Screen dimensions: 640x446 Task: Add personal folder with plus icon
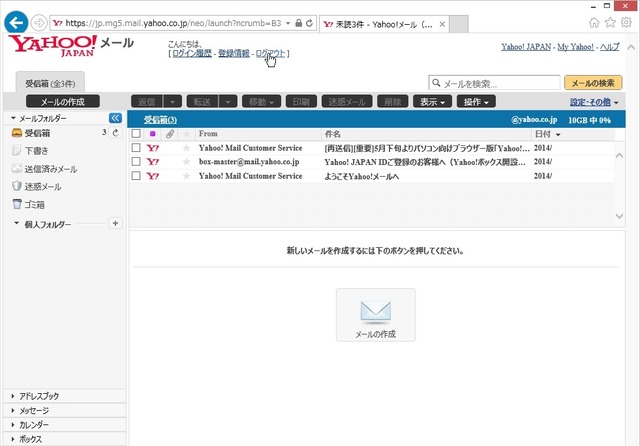[116, 223]
